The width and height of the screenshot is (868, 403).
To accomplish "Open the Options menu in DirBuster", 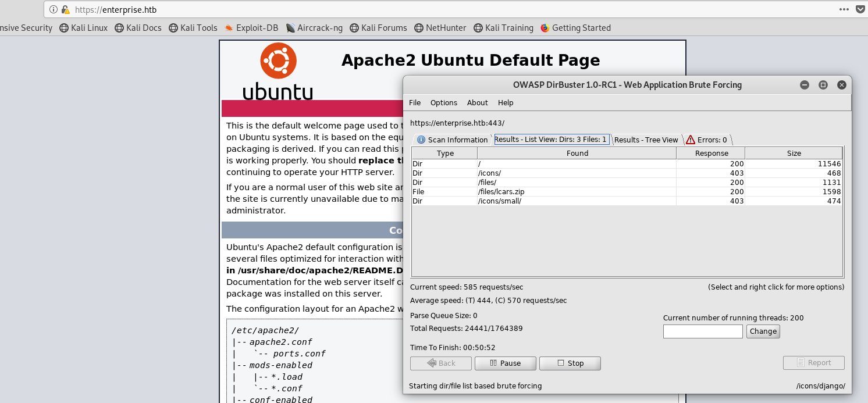I will (x=444, y=103).
